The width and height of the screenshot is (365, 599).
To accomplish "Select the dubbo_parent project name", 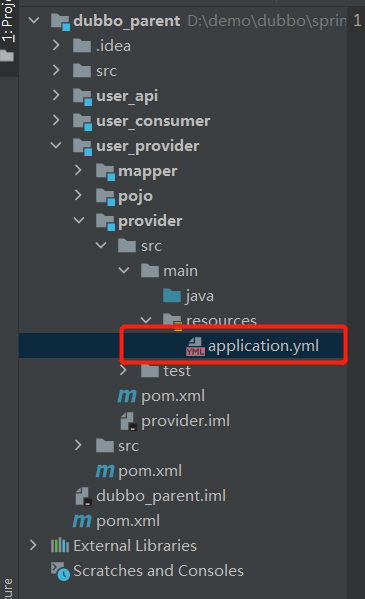I will [x=127, y=21].
